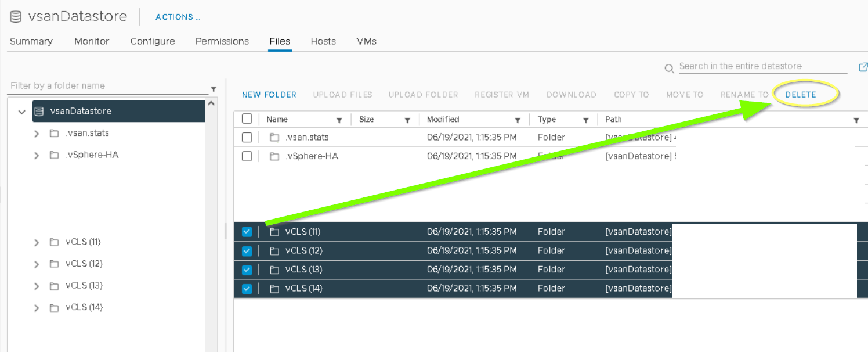The image size is (868, 352).
Task: Click the vCLS (13) folder icon in the tree
Action: coord(55,285)
